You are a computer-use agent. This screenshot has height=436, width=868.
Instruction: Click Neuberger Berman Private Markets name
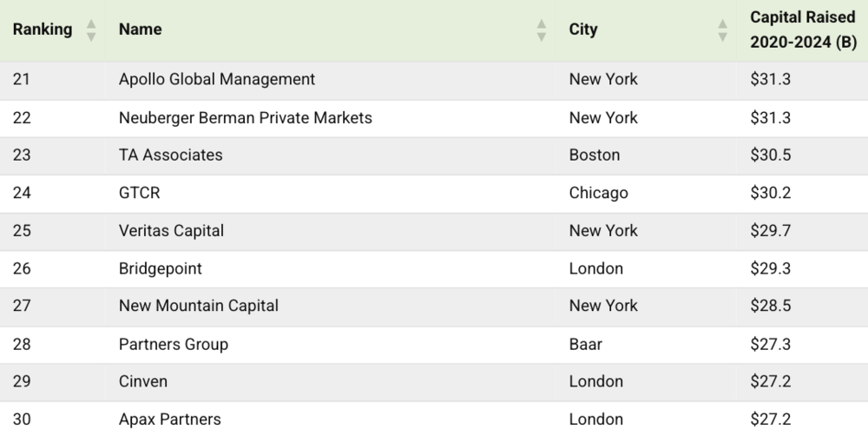pos(246,118)
